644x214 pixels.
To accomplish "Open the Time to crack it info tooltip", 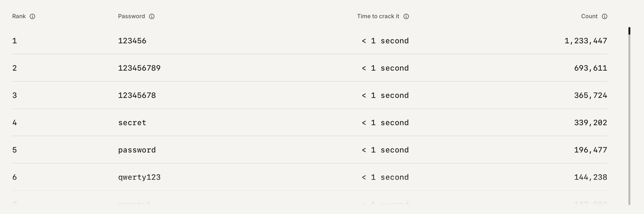I will click(x=406, y=16).
